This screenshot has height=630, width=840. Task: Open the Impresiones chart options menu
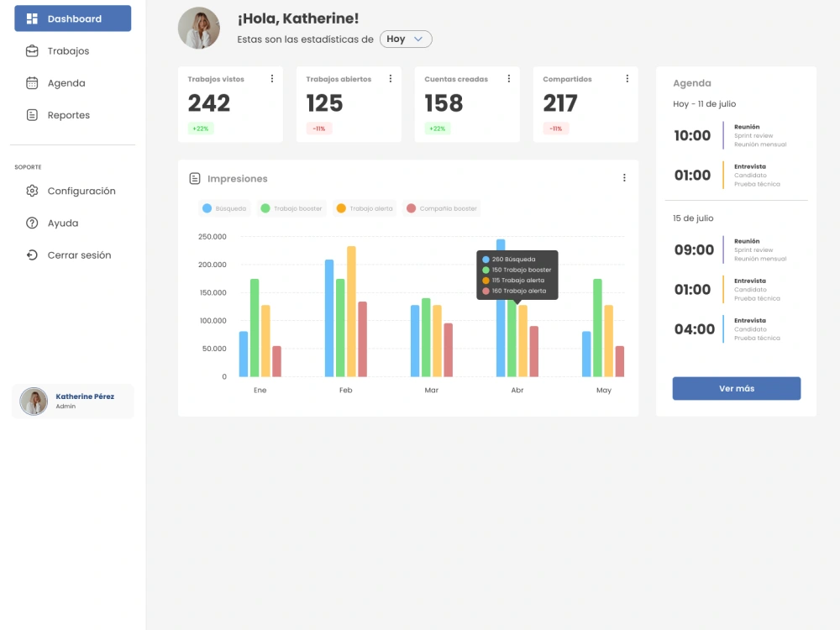[x=624, y=177]
